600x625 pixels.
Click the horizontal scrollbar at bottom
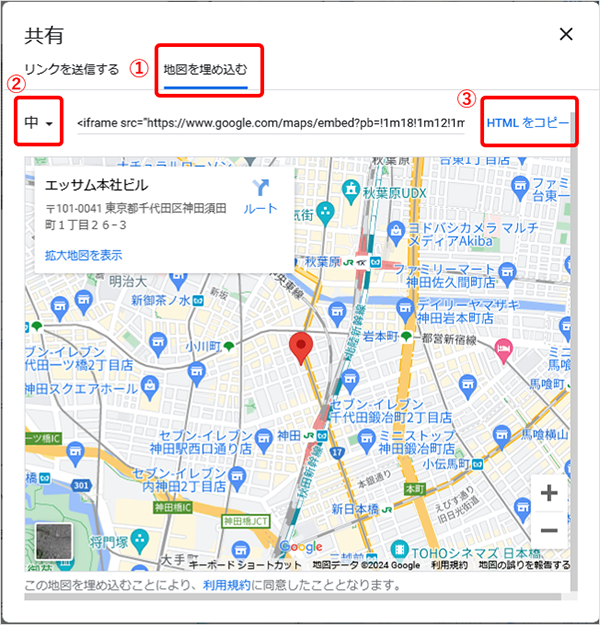pos(293,596)
